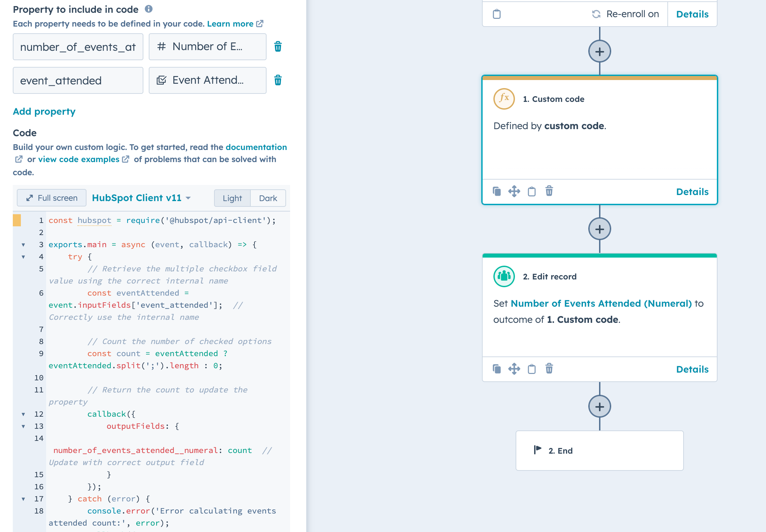Open the Event Attend... property dropdown
The height and width of the screenshot is (532, 766).
[207, 80]
